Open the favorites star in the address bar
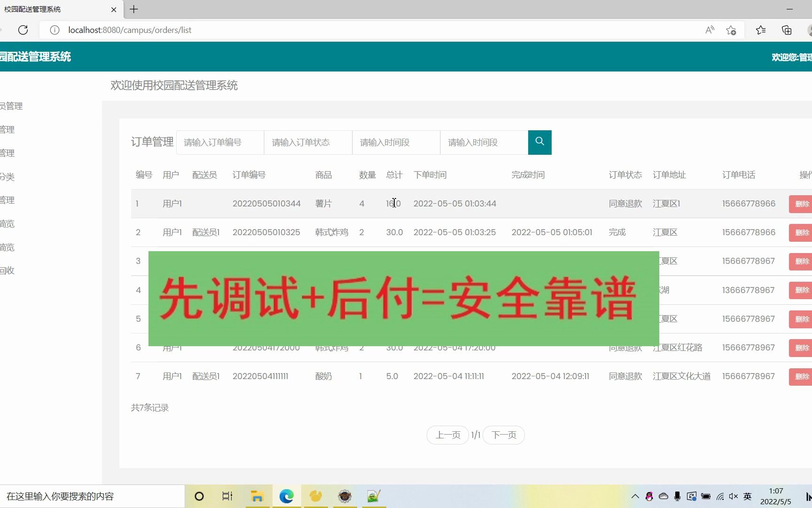This screenshot has height=508, width=812. click(x=731, y=30)
